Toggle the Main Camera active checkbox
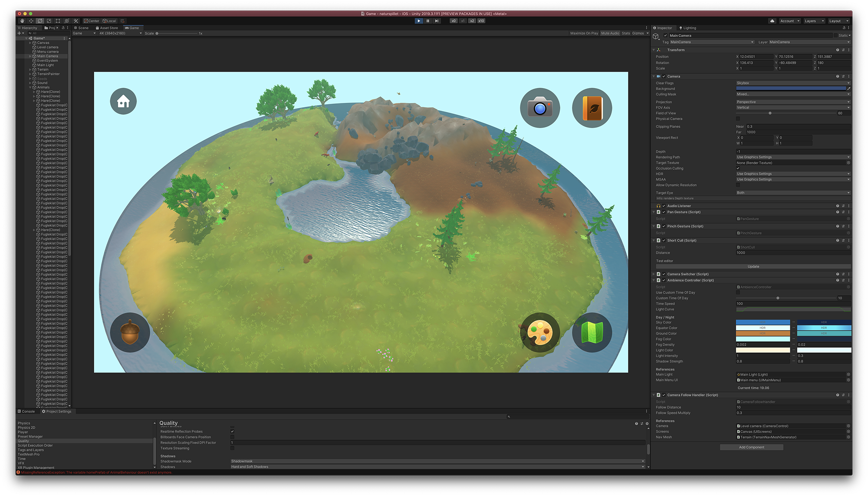868x496 pixels. click(x=665, y=36)
